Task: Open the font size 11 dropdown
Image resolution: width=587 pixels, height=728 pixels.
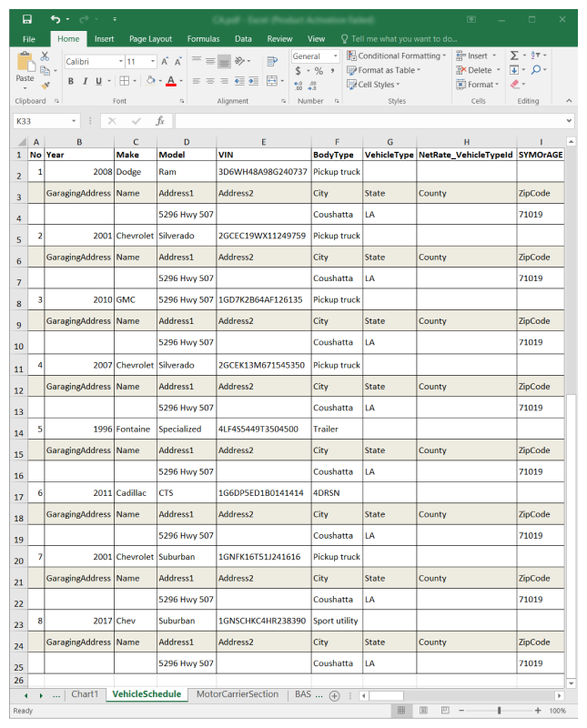Action: point(153,61)
